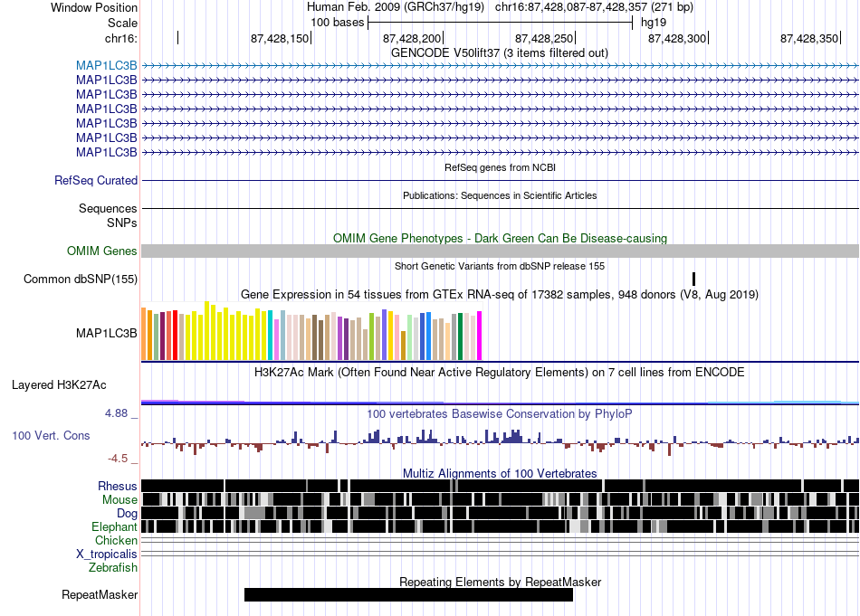Click the 100 bases scale bar
The image size is (860, 616).
click(500, 23)
